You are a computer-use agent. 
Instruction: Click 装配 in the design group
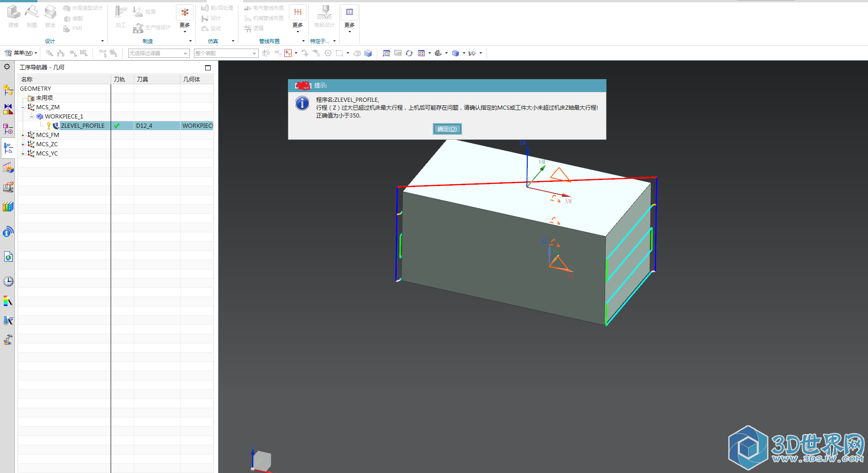[73, 19]
